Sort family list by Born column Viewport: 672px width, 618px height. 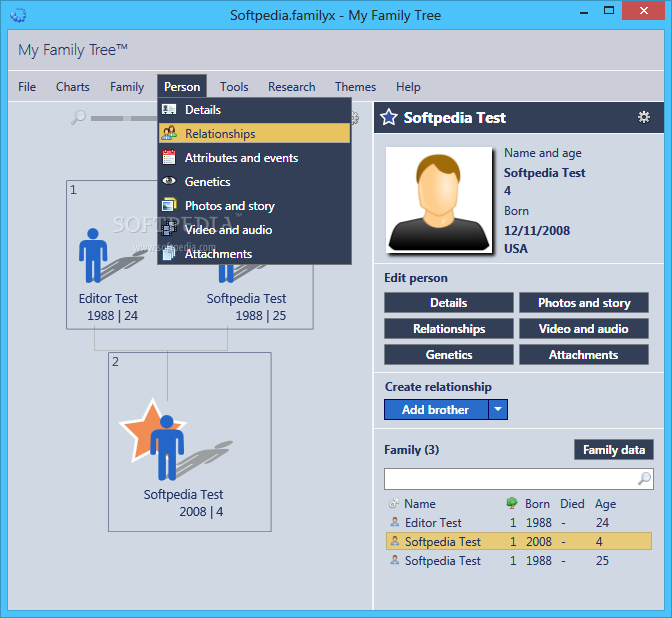537,504
